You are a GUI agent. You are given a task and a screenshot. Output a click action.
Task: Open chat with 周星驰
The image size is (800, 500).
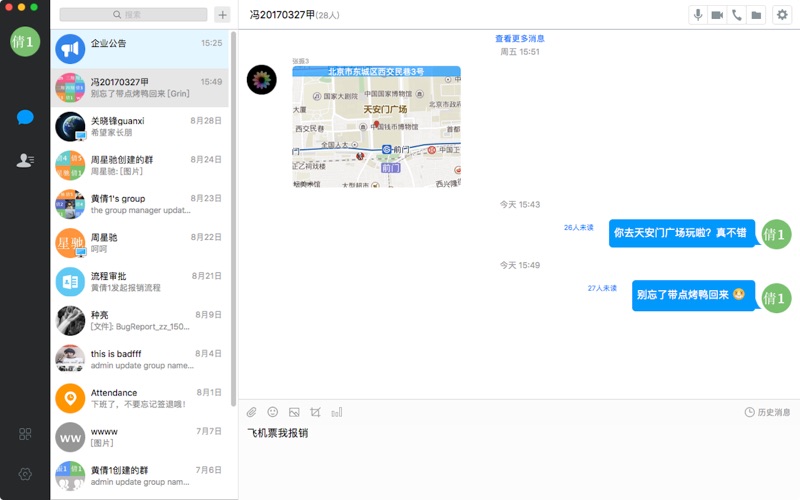[139, 243]
